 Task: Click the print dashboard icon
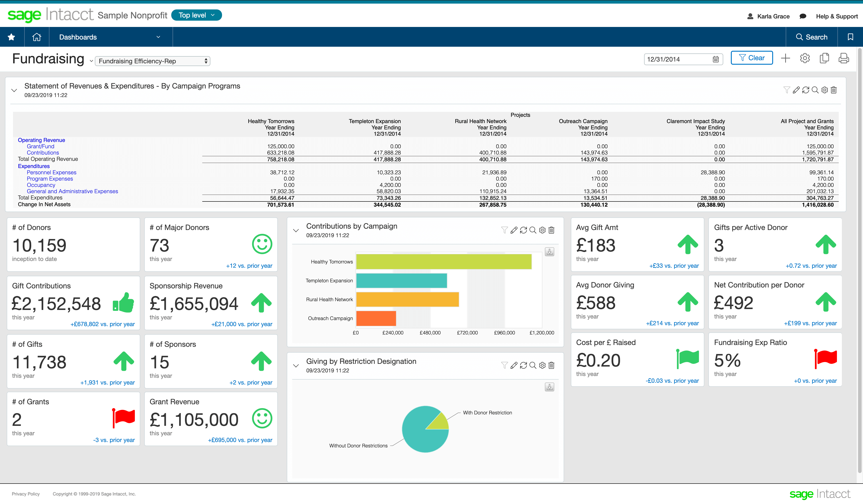843,58
